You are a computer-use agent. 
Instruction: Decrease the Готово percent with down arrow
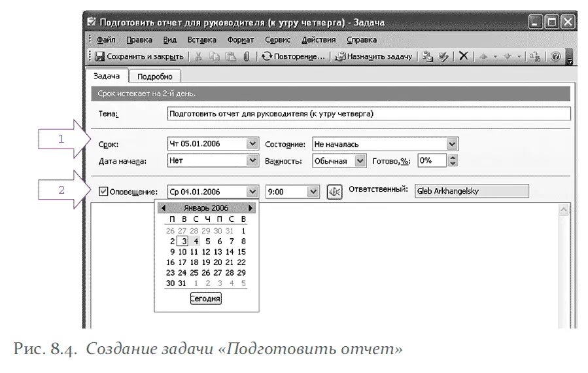453,164
